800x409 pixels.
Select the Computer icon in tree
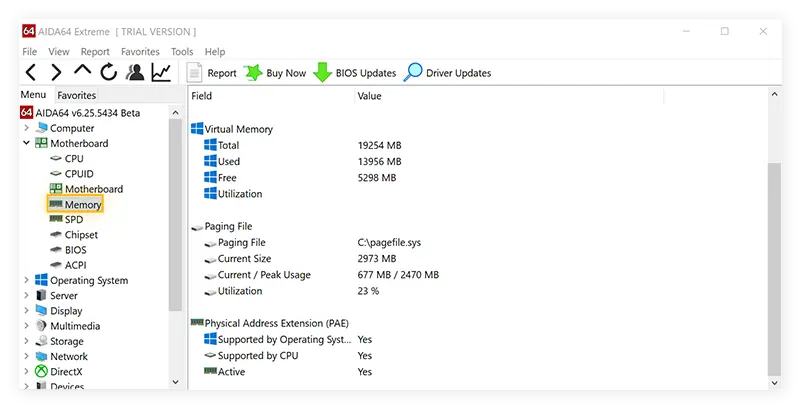41,128
